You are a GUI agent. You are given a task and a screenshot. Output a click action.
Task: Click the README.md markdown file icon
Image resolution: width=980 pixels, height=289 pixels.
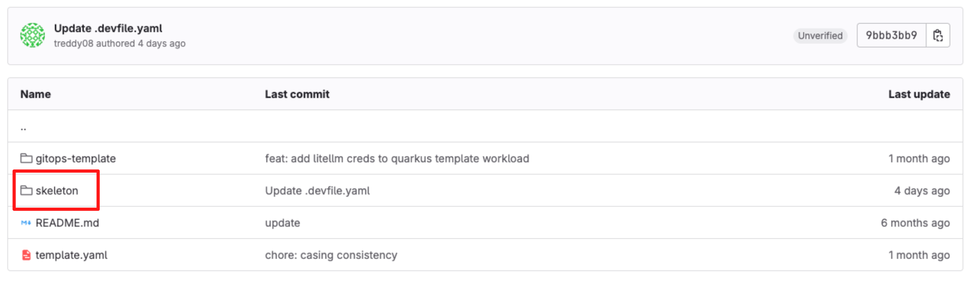click(x=26, y=223)
